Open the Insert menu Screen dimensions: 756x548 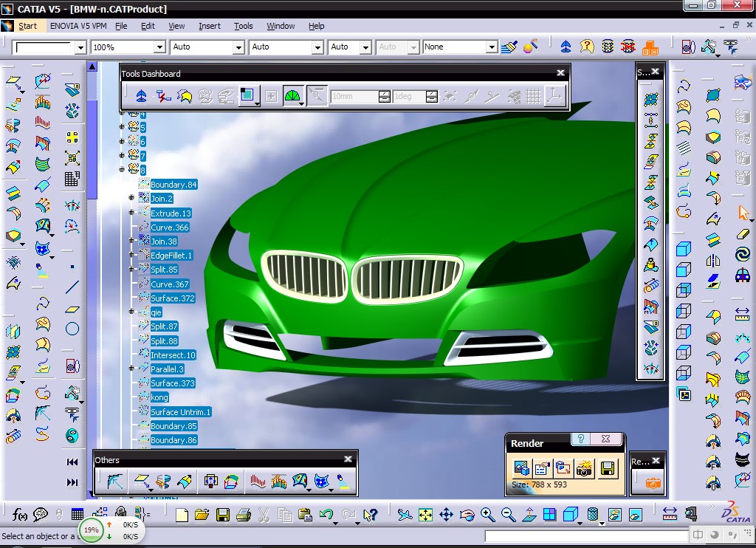click(209, 26)
